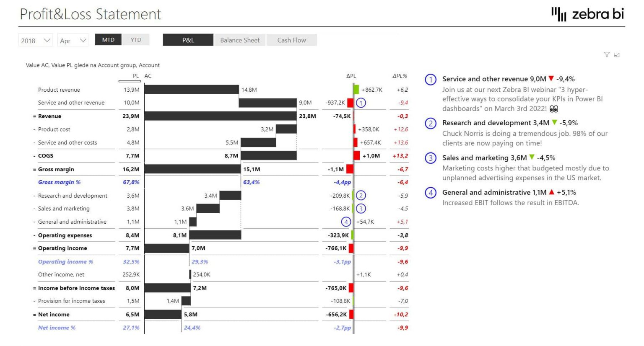This screenshot has height=346, width=644.
Task: Switch to the Balance Sheet tab
Action: [x=239, y=40]
